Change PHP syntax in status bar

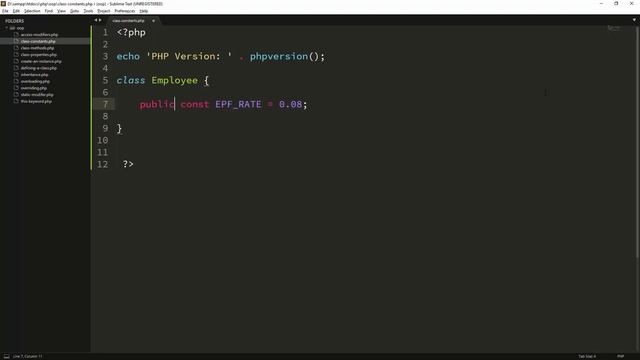[620, 356]
